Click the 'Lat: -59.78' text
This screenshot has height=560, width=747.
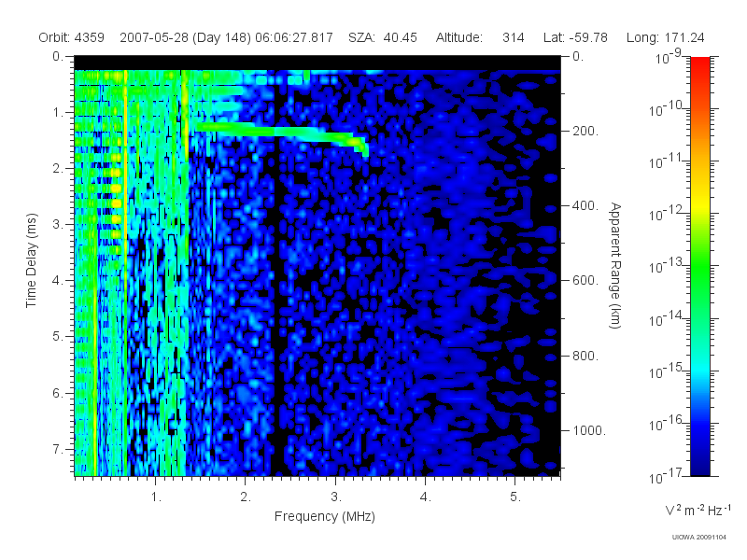(x=575, y=37)
